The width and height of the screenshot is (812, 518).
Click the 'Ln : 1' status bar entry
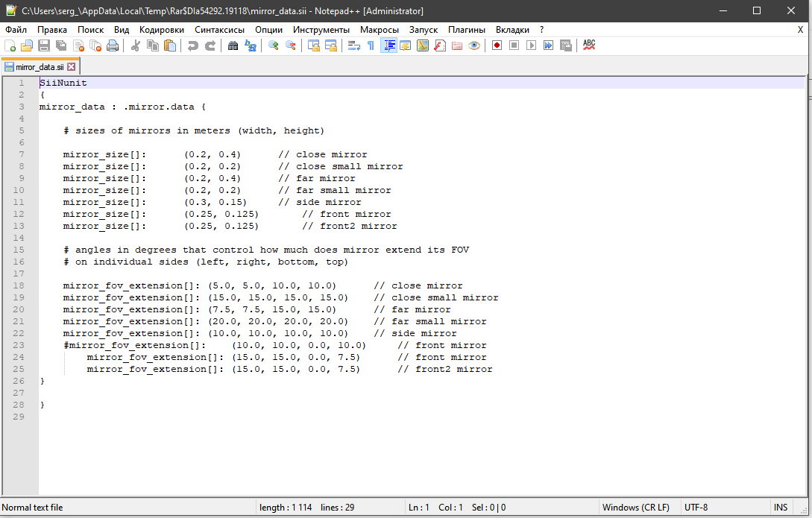418,507
